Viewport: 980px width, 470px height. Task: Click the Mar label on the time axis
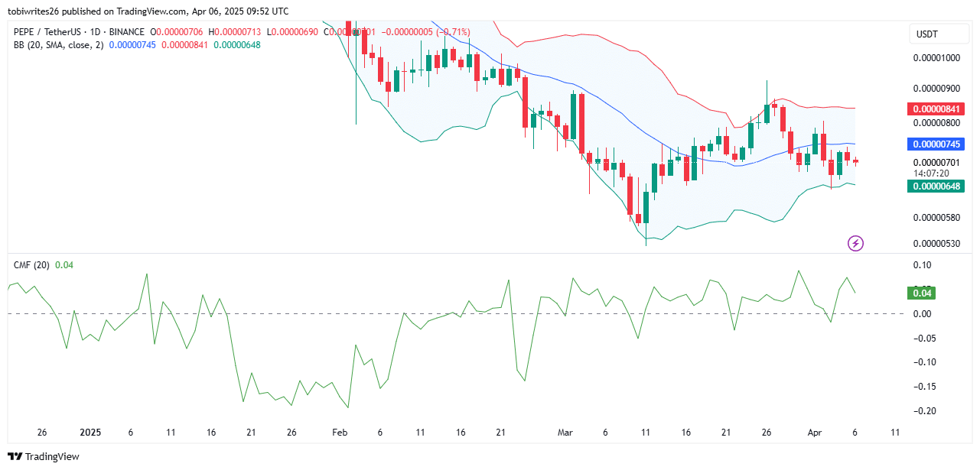565,432
